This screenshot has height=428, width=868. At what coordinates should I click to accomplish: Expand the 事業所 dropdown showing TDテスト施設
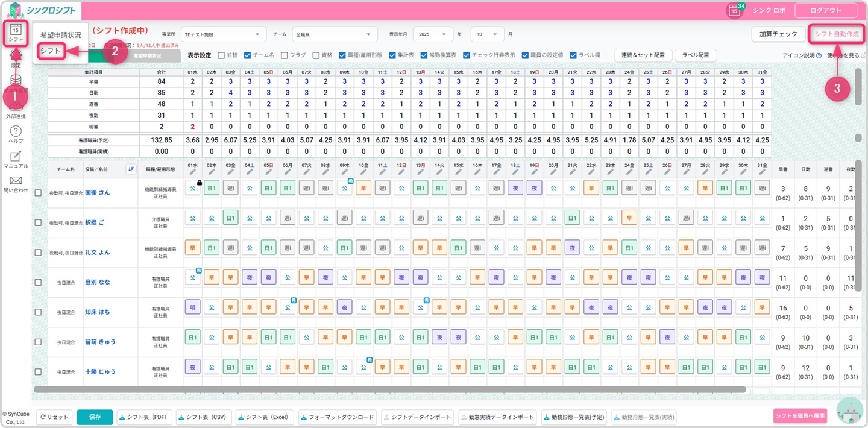pyautogui.click(x=224, y=34)
